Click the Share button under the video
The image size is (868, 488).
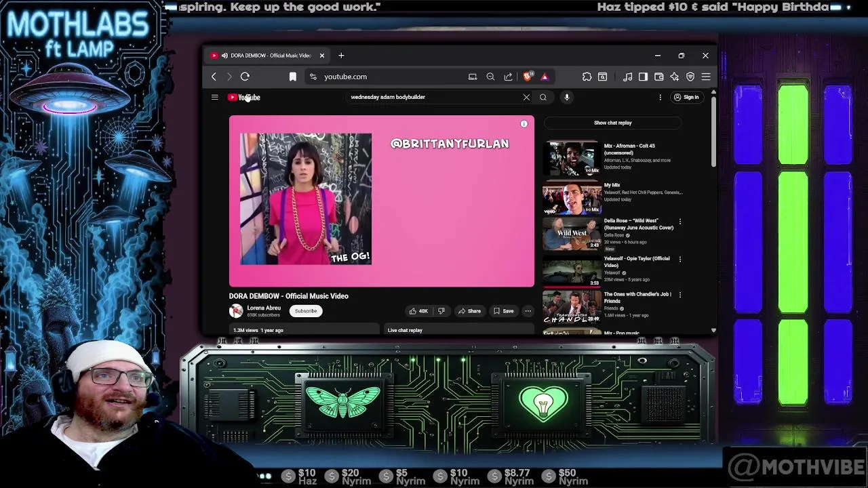pyautogui.click(x=469, y=311)
